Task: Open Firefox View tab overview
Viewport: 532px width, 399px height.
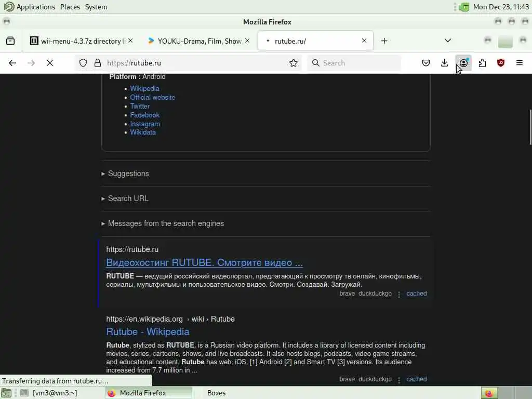Action: [x=10, y=41]
